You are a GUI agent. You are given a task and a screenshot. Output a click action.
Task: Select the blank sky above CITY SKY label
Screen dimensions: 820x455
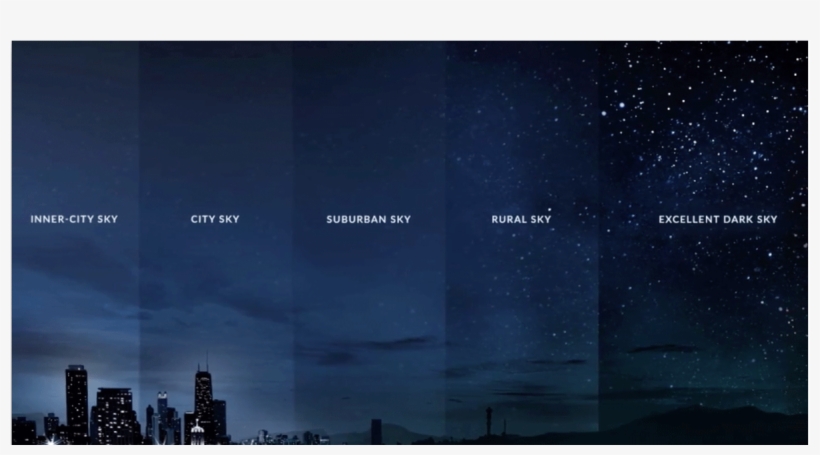[215, 120]
